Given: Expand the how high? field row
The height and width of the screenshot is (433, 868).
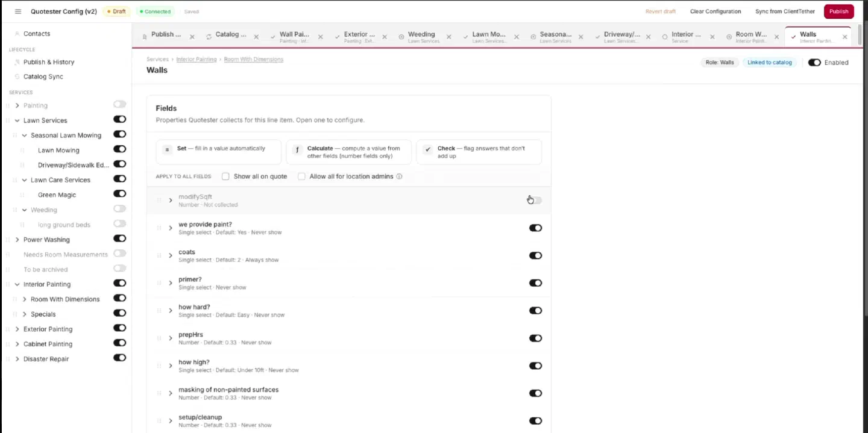Looking at the screenshot, I should click(171, 366).
